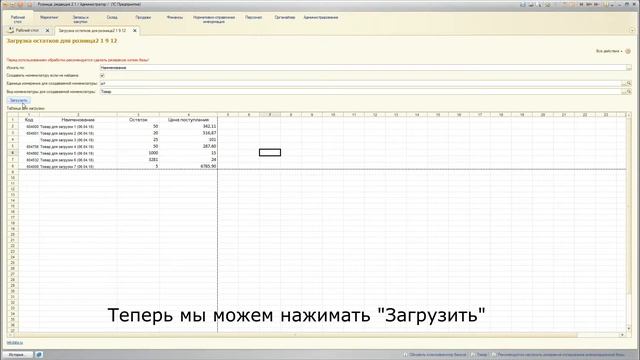Viewport: 640px width, 360px height.
Task: Open the Запасы и закупки section
Action: [x=80, y=19]
